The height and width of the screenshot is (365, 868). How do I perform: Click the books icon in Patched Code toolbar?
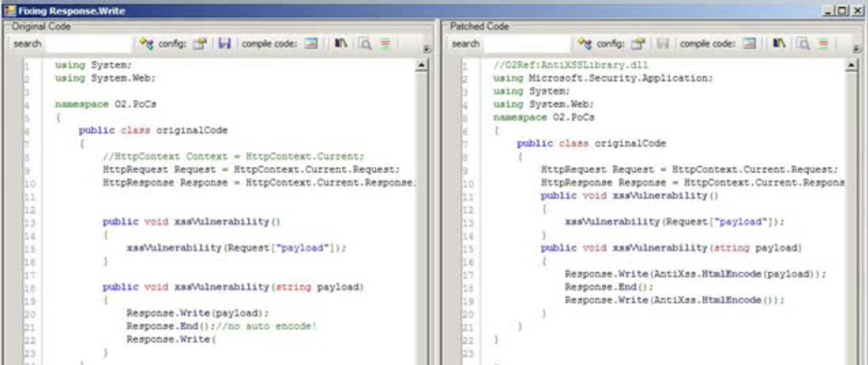tap(779, 44)
